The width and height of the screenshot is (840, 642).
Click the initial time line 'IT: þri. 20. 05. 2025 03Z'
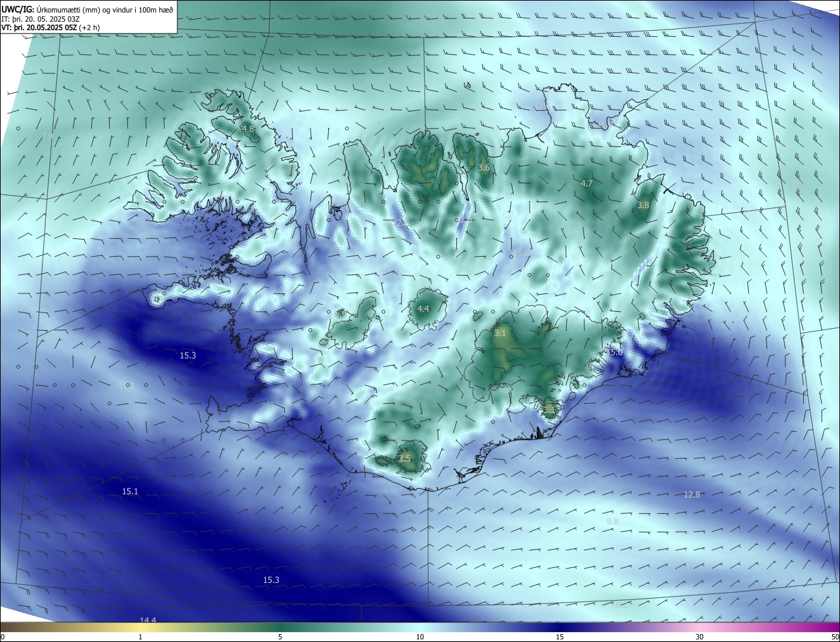[x=41, y=19]
